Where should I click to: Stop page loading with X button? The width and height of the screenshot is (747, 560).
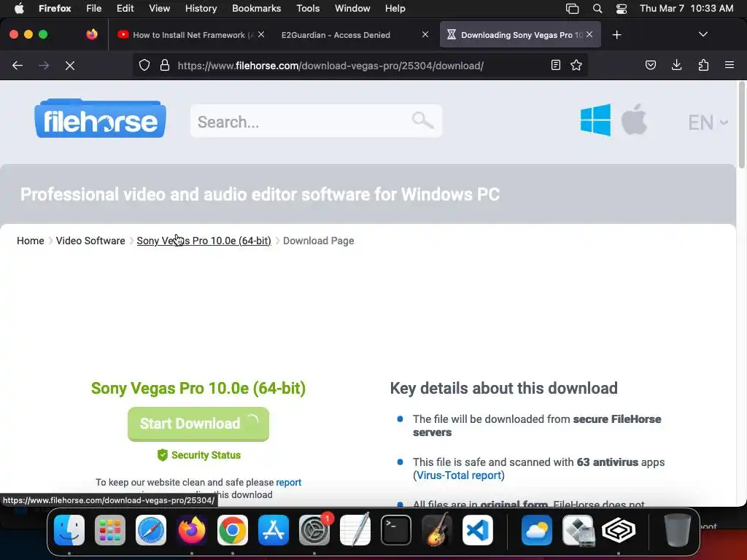coord(70,65)
